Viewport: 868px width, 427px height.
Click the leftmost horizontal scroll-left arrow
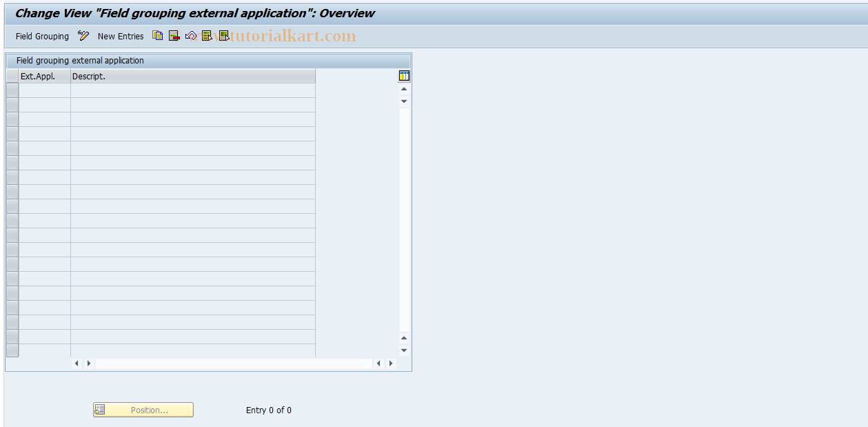77,363
